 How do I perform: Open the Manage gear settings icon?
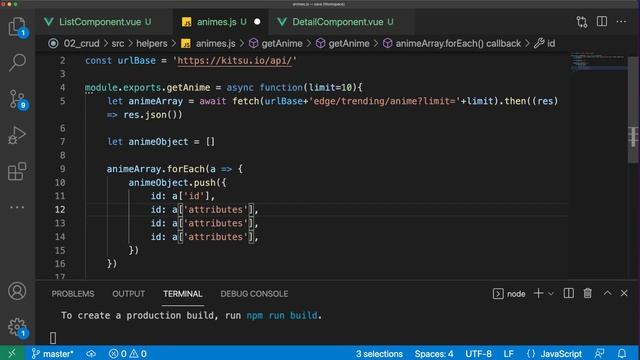(x=17, y=327)
